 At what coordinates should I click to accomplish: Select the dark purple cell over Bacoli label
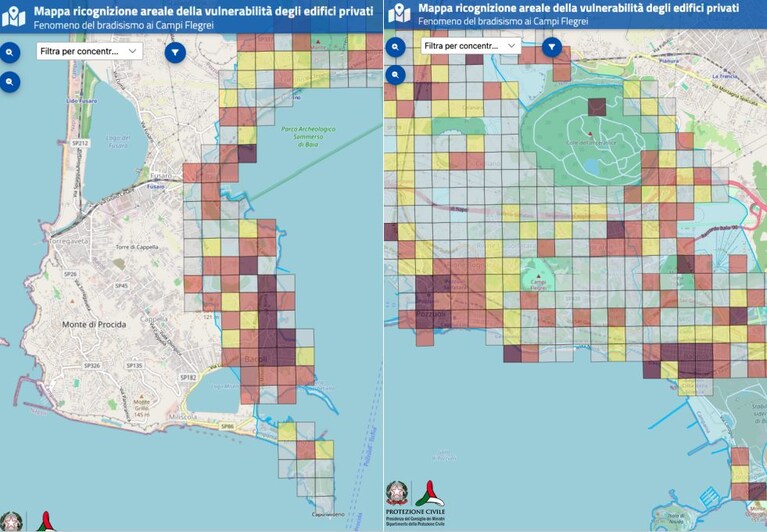coord(268,357)
